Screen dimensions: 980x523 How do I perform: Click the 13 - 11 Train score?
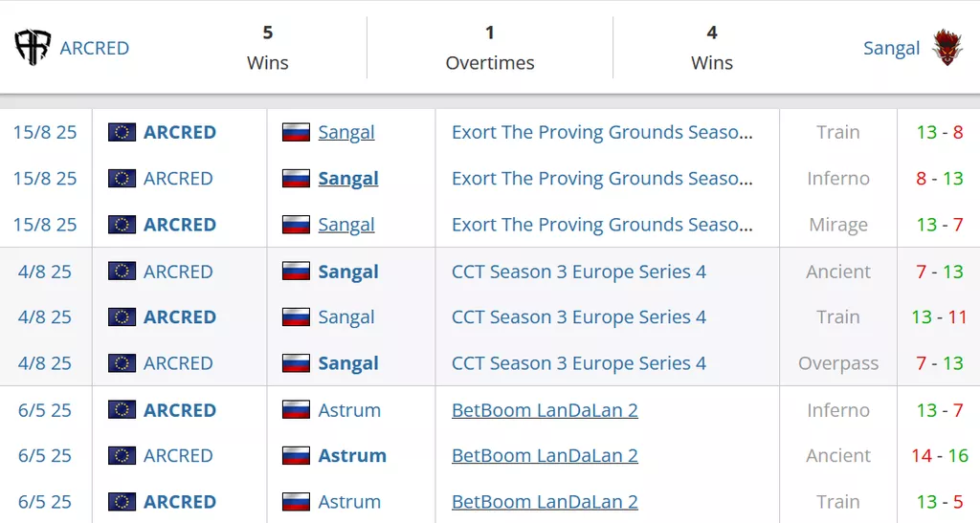[939, 317]
